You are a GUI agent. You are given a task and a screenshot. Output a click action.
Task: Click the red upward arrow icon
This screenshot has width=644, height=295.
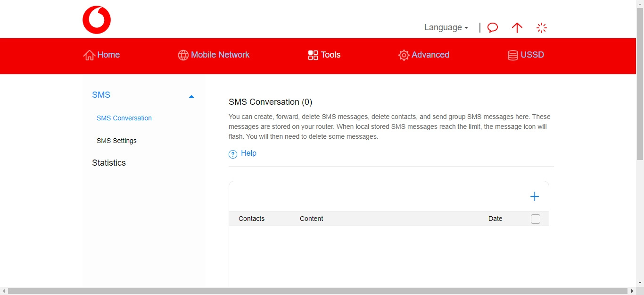pos(517,28)
